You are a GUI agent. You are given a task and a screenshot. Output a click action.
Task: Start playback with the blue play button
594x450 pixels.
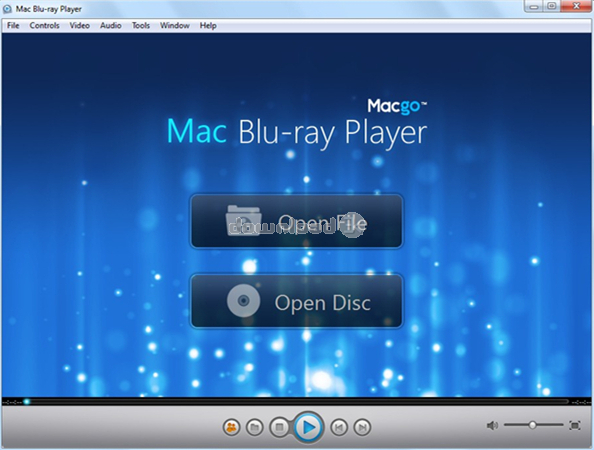309,427
